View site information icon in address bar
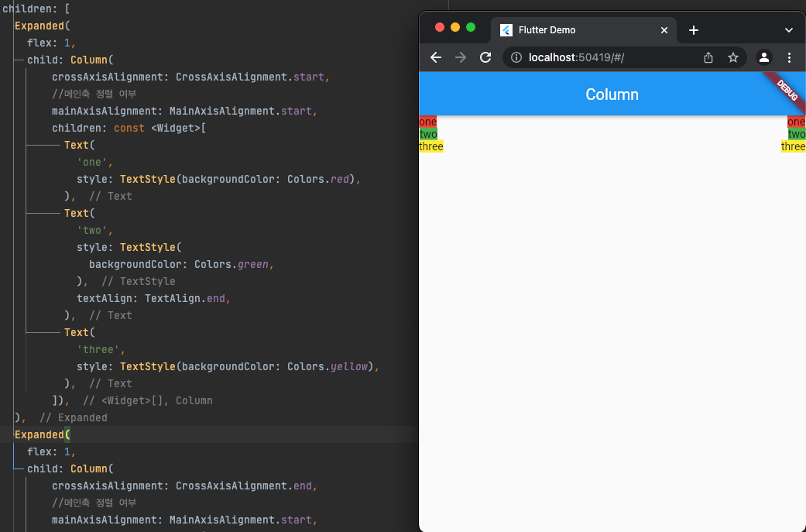Viewport: 806px width, 532px height. click(516, 57)
